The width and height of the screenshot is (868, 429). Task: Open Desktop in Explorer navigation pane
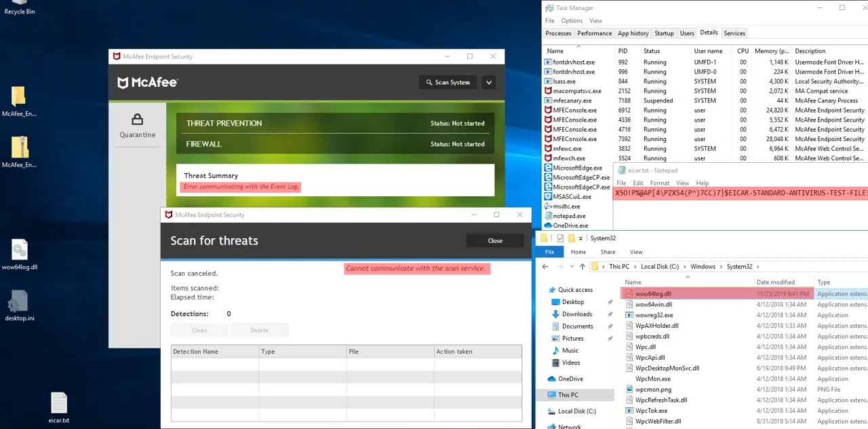(573, 302)
